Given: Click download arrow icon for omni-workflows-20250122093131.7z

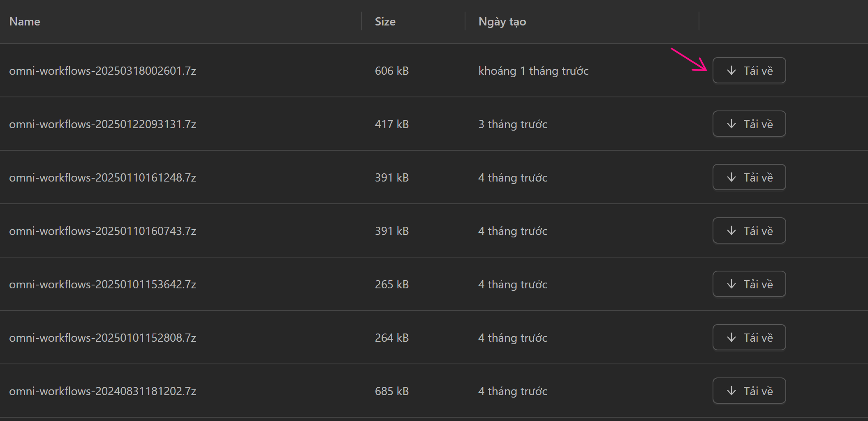Looking at the screenshot, I should click(x=731, y=124).
